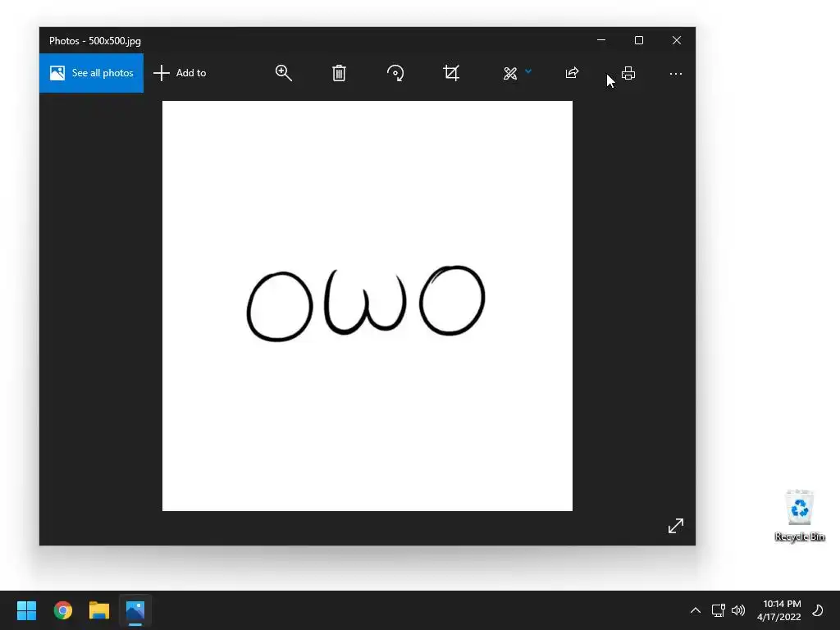The width and height of the screenshot is (840, 630).
Task: Show hidden tray icons chevron
Action: pos(696,610)
